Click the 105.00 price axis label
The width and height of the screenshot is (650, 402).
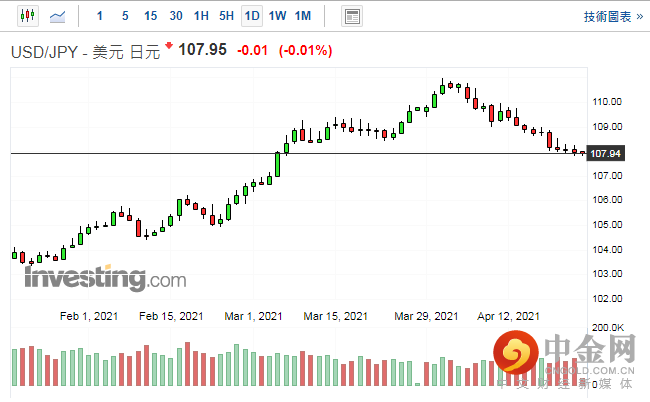pos(607,225)
